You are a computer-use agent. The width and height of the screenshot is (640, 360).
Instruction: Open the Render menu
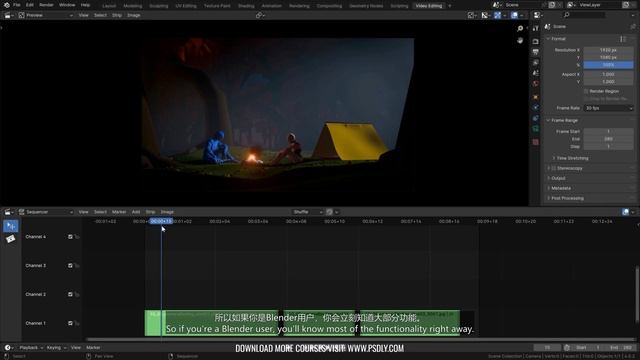click(x=46, y=5)
